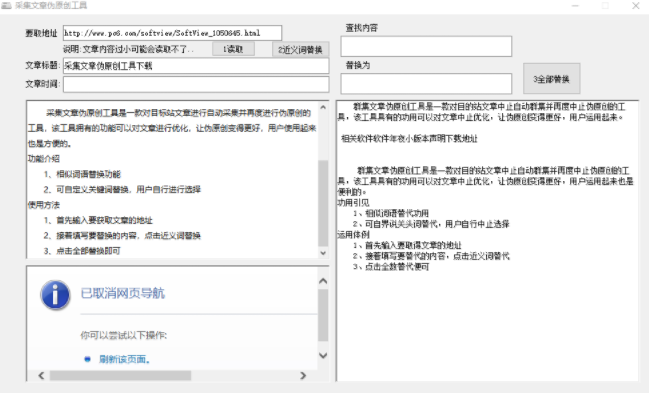The width and height of the screenshot is (649, 393).
Task: Click down arrow of article text scrollbar
Action: pyautogui.click(x=323, y=253)
